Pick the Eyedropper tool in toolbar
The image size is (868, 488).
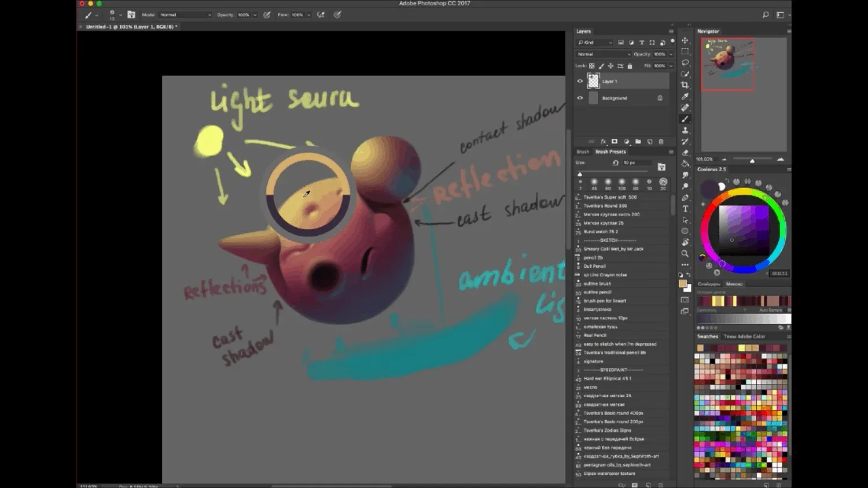pyautogui.click(x=685, y=97)
